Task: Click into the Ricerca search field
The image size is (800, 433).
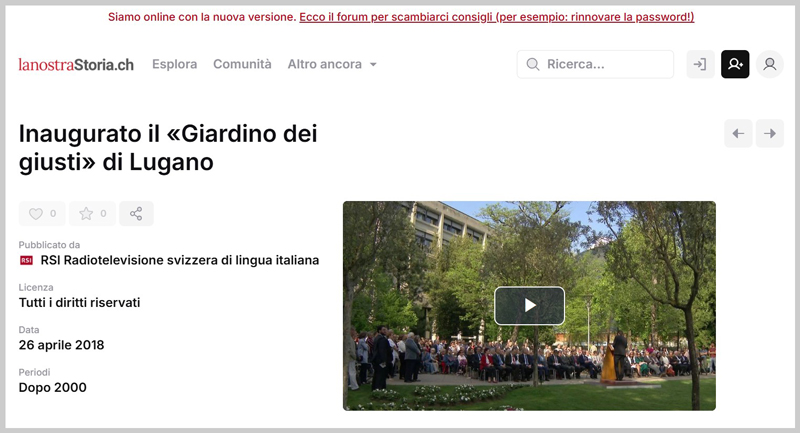Action: [595, 64]
